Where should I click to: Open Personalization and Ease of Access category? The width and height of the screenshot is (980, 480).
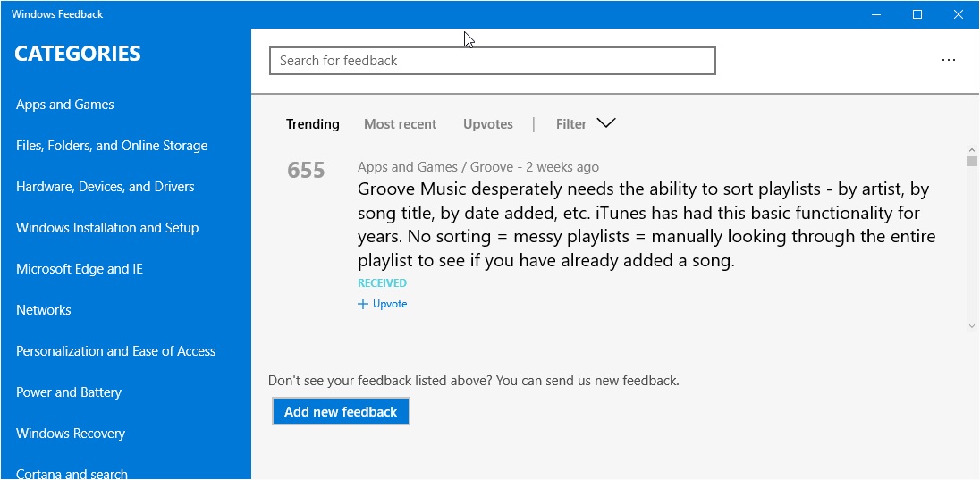115,351
